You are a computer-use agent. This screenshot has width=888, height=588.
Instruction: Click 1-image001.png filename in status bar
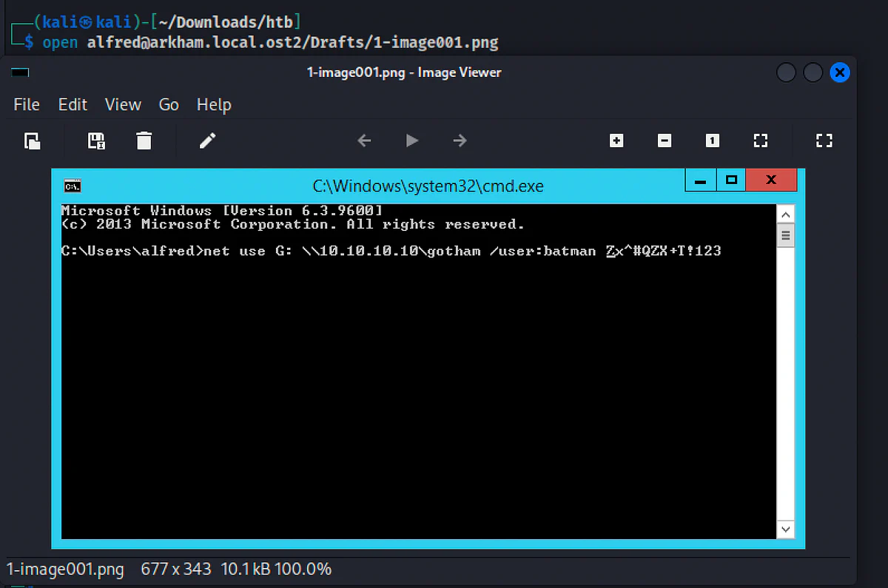(65, 570)
